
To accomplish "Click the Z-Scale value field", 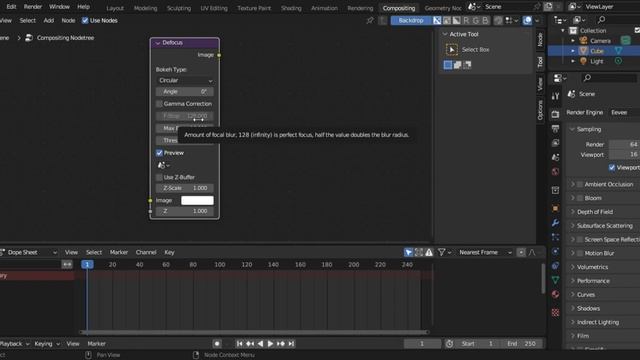I will (184, 188).
